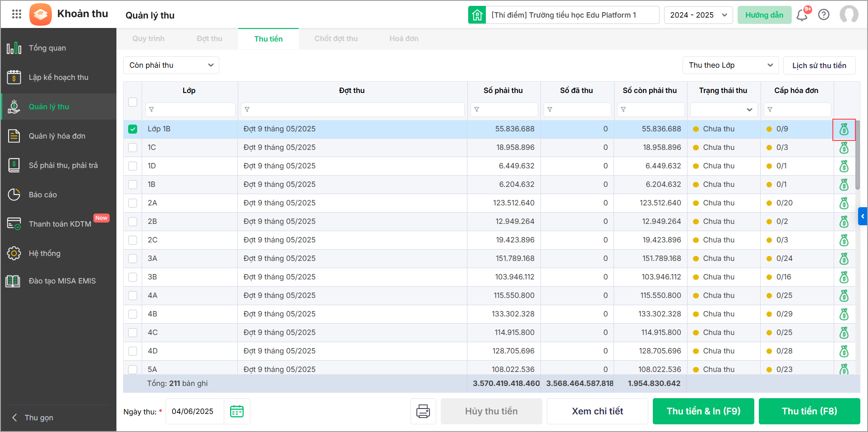The width and height of the screenshot is (868, 432).
Task: Open the calendar date picker icon
Action: tap(237, 411)
